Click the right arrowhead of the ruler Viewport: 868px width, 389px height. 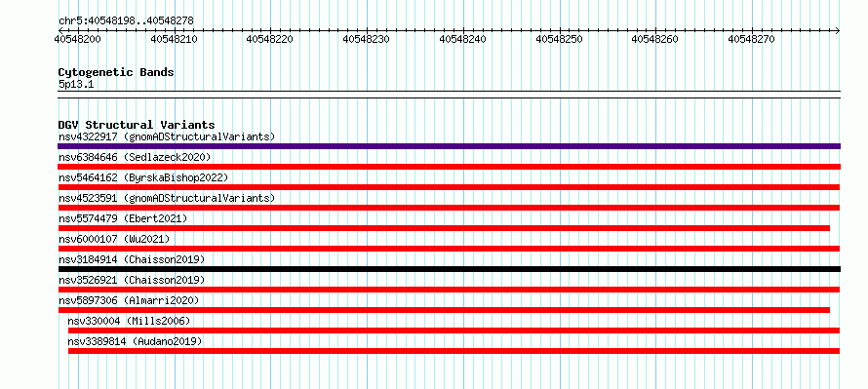[x=838, y=30]
